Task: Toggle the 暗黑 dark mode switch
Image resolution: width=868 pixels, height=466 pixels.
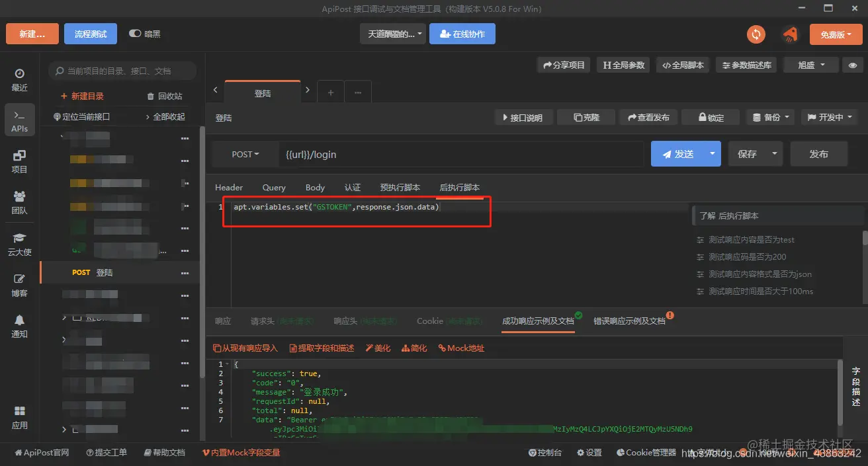Action: [135, 34]
